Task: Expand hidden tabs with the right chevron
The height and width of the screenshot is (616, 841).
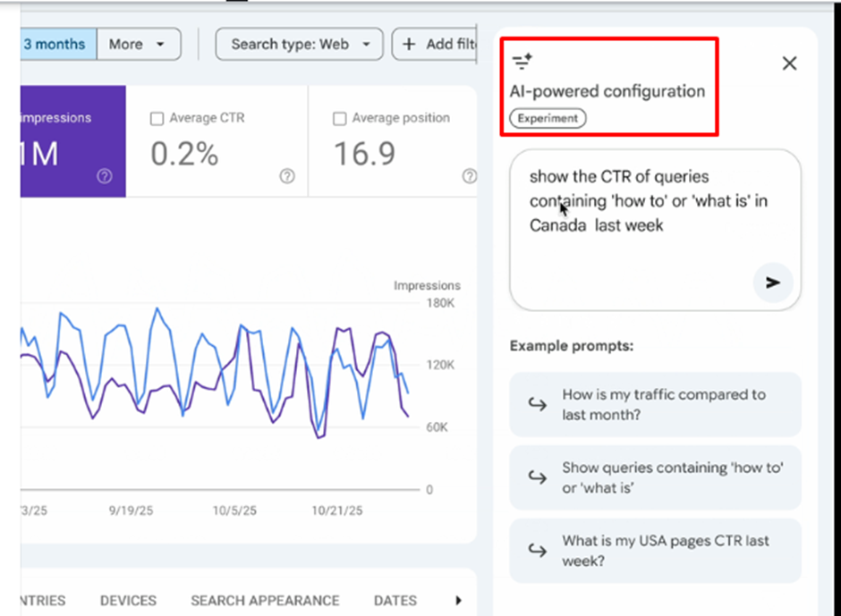Action: click(x=459, y=600)
